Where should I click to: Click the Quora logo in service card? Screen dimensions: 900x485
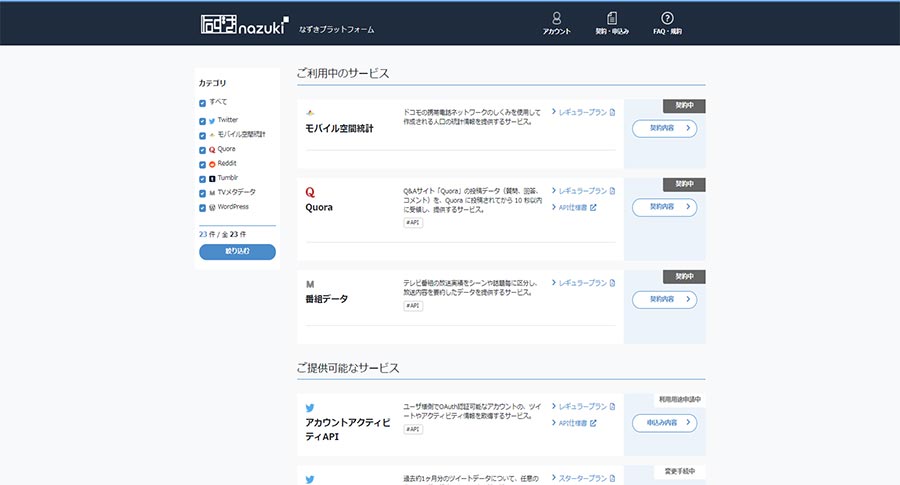[x=310, y=191]
